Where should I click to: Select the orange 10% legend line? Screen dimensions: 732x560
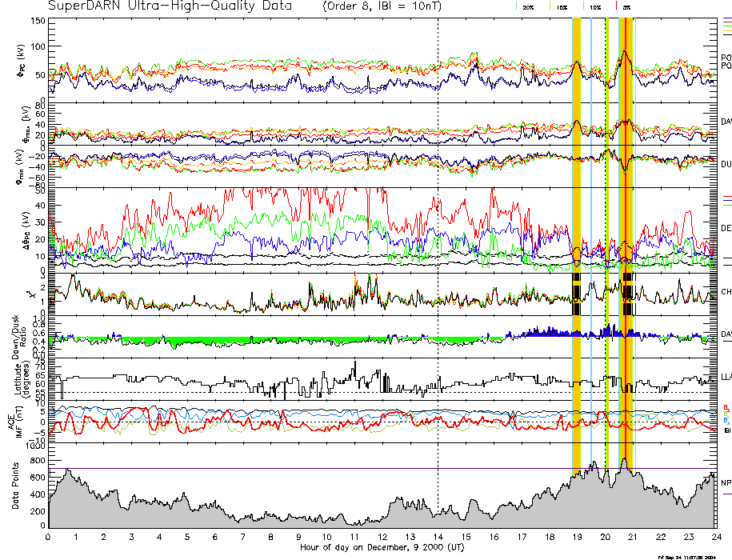pyautogui.click(x=583, y=6)
